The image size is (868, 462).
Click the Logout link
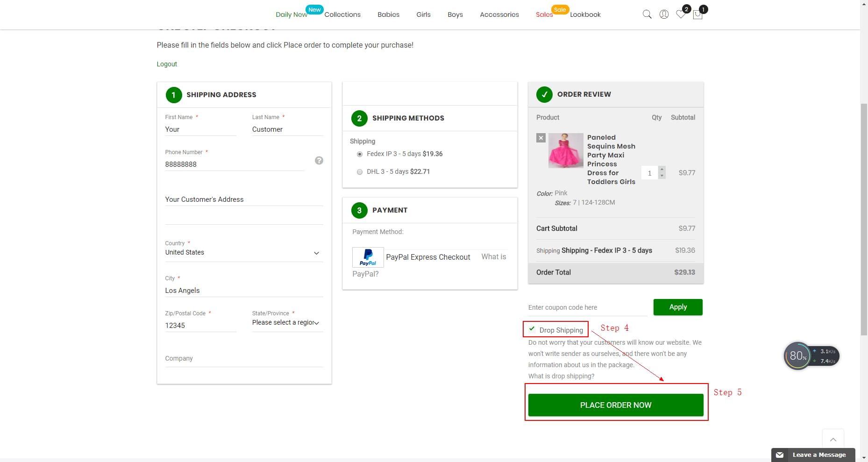(166, 64)
